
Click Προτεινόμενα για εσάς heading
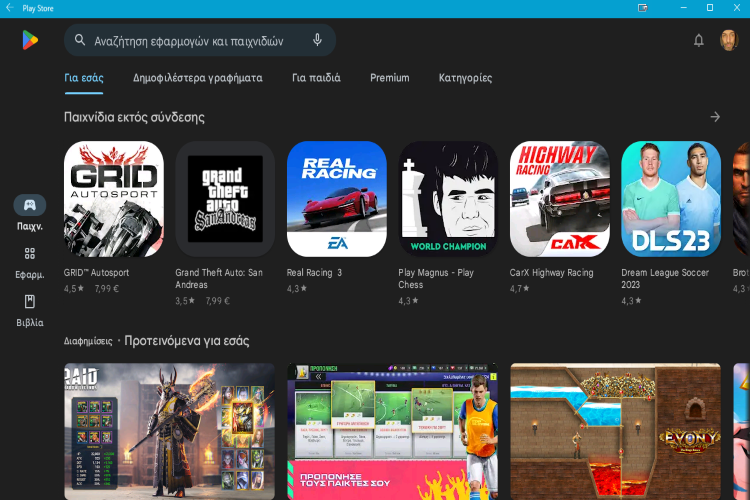pyautogui.click(x=187, y=341)
